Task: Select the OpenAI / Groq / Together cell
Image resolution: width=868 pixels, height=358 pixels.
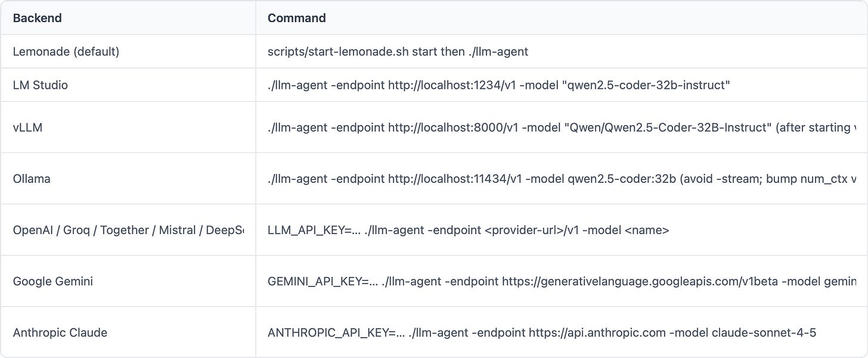Action: click(128, 230)
